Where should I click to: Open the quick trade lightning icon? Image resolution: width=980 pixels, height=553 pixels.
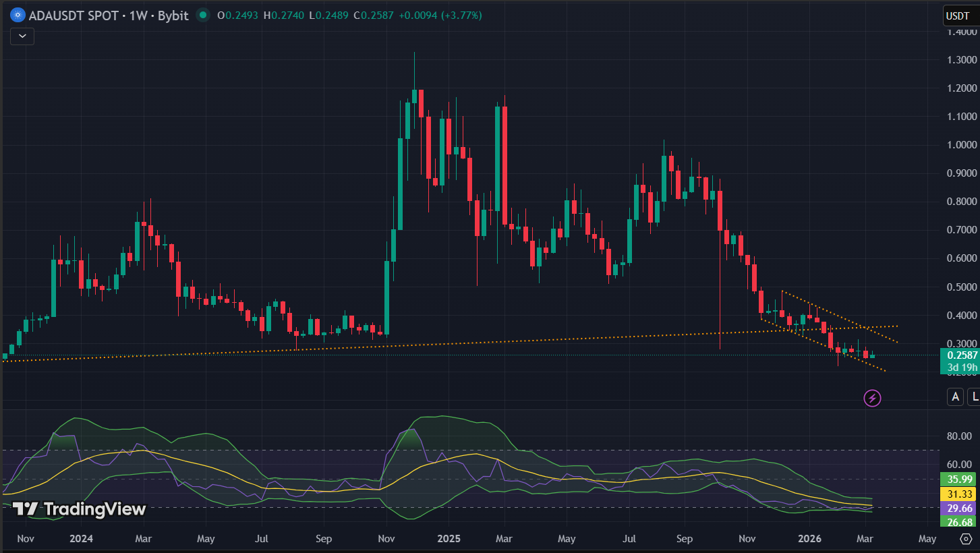[871, 398]
